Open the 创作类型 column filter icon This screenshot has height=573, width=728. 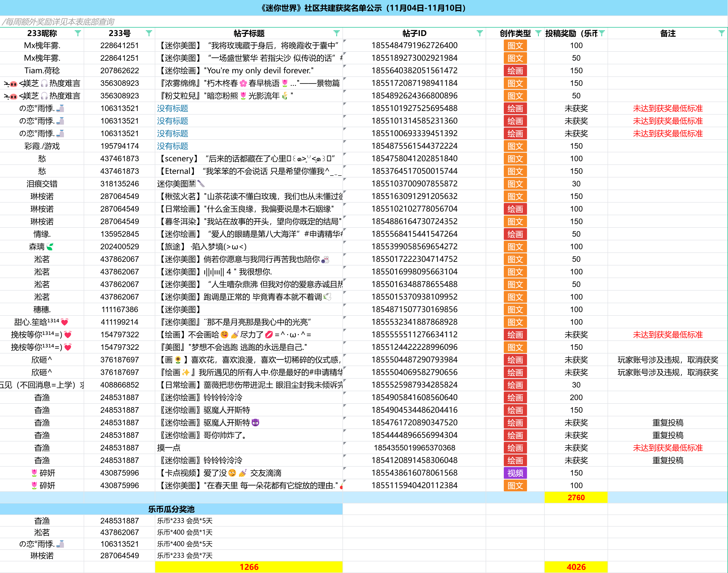click(x=538, y=33)
